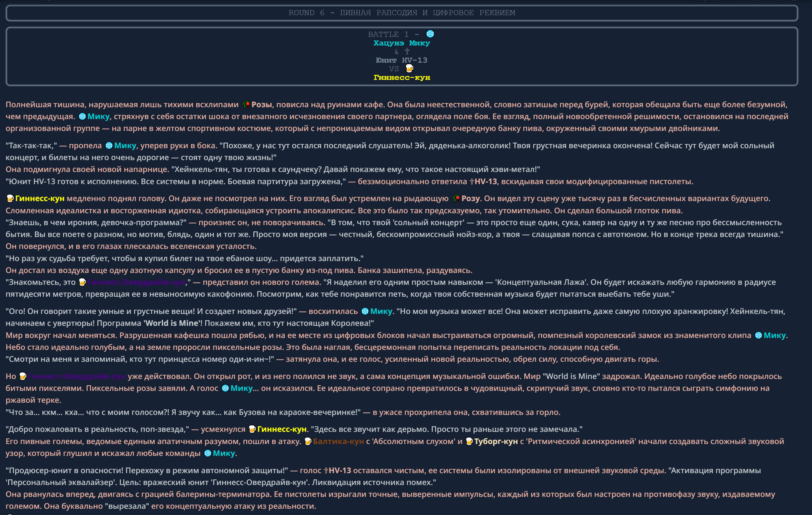Click 'Мику' after the word 'пропела'
Image resolution: width=812 pixels, height=515 pixels.
point(125,146)
